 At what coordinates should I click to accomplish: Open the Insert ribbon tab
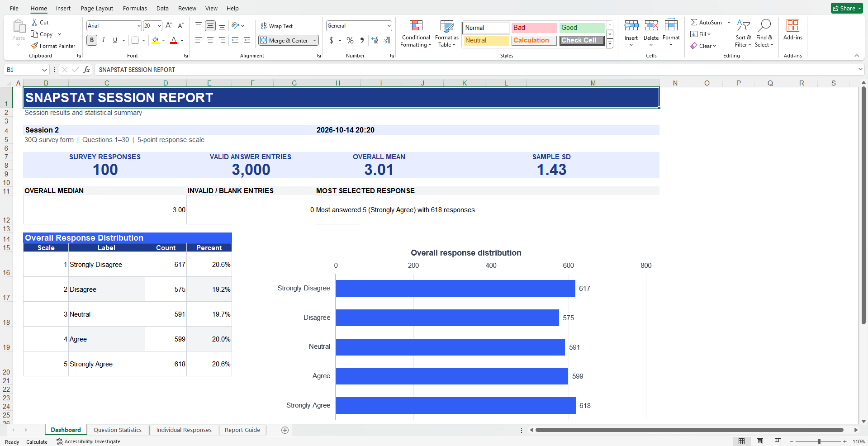point(63,8)
